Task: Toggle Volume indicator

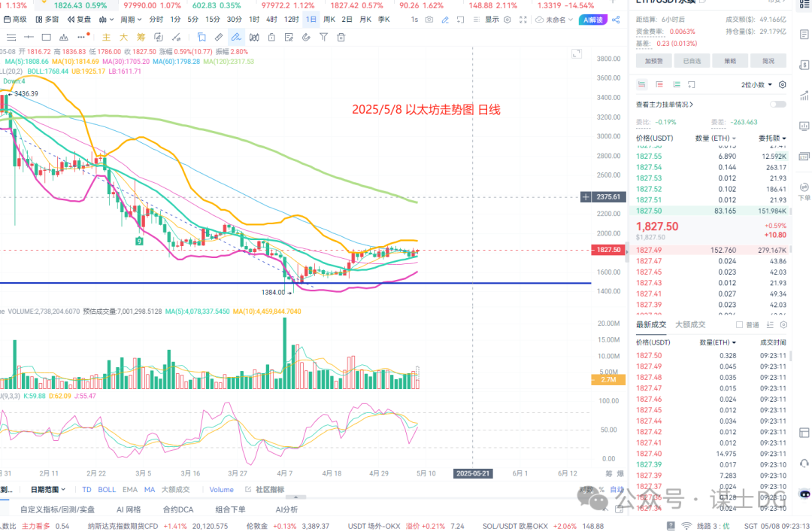Action: click(221, 489)
